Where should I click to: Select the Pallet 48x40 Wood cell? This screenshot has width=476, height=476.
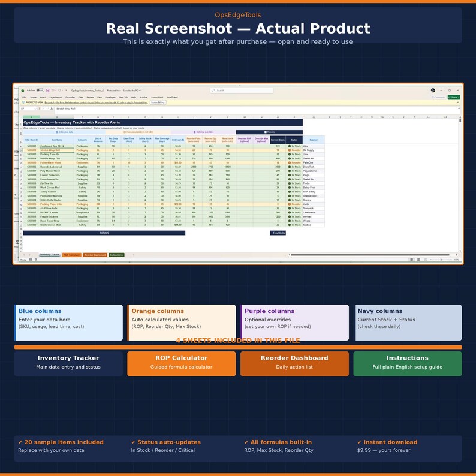(x=57, y=162)
